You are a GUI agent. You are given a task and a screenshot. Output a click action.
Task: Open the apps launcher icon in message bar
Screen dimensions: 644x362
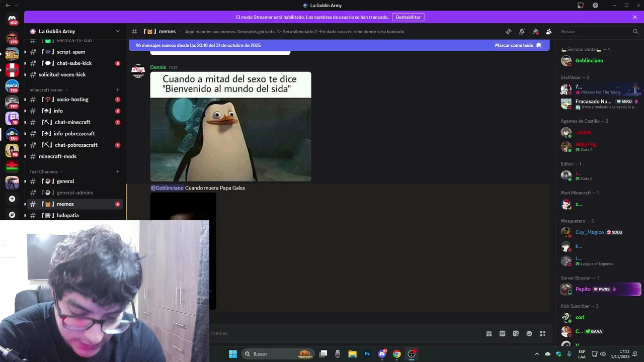543,333
